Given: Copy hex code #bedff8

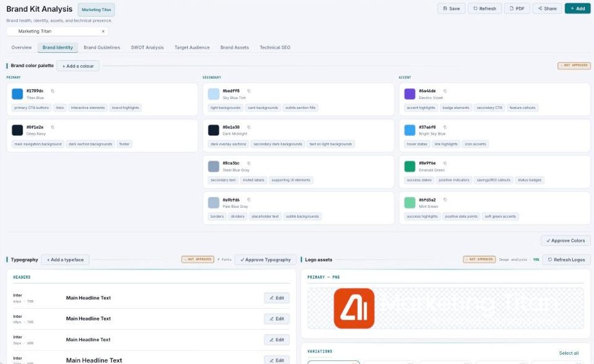Looking at the screenshot, I should [249, 91].
